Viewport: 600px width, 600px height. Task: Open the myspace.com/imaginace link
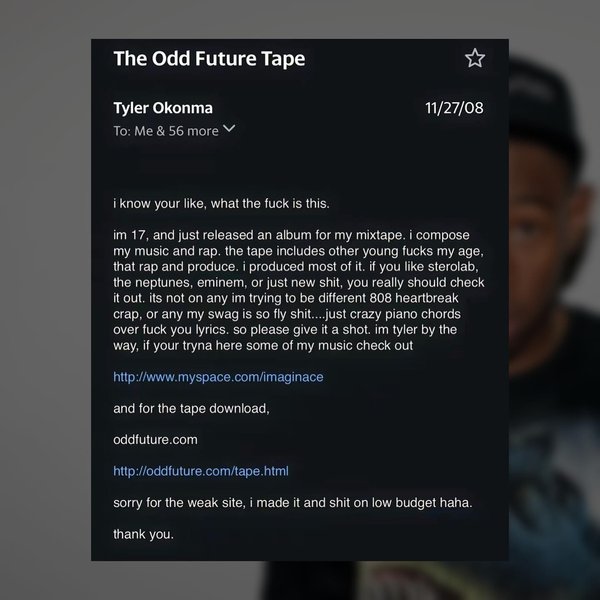[x=218, y=377]
